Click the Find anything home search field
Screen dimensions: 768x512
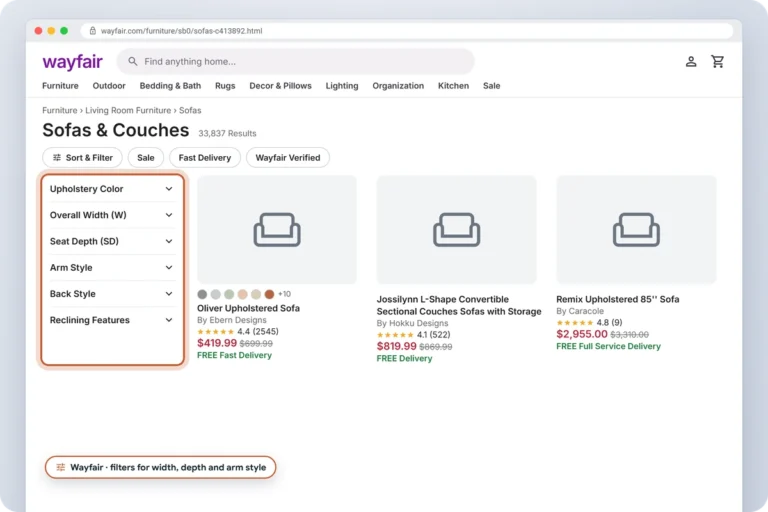click(x=296, y=61)
